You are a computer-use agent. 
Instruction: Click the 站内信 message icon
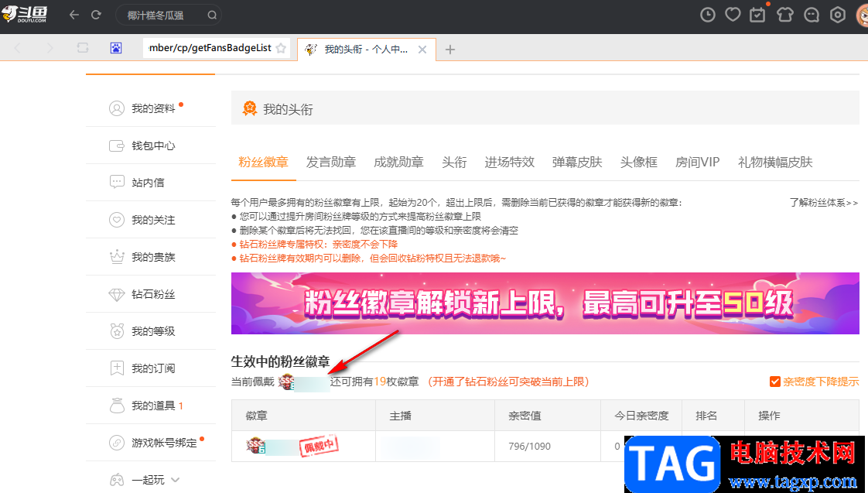pyautogui.click(x=117, y=182)
